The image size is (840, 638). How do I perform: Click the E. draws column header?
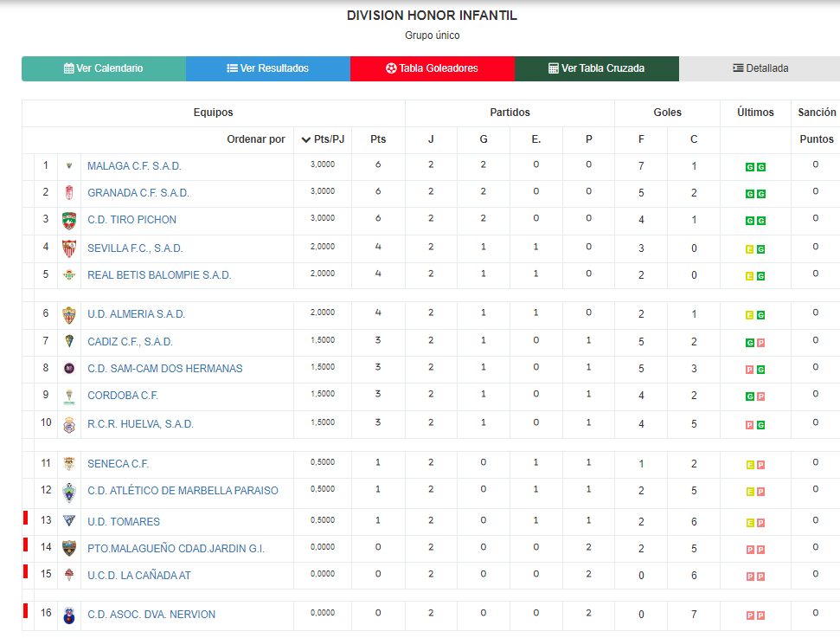point(535,139)
